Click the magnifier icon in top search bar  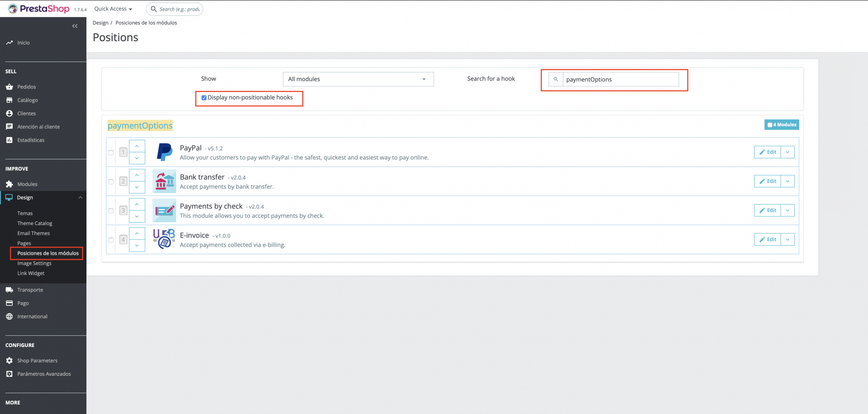click(154, 9)
